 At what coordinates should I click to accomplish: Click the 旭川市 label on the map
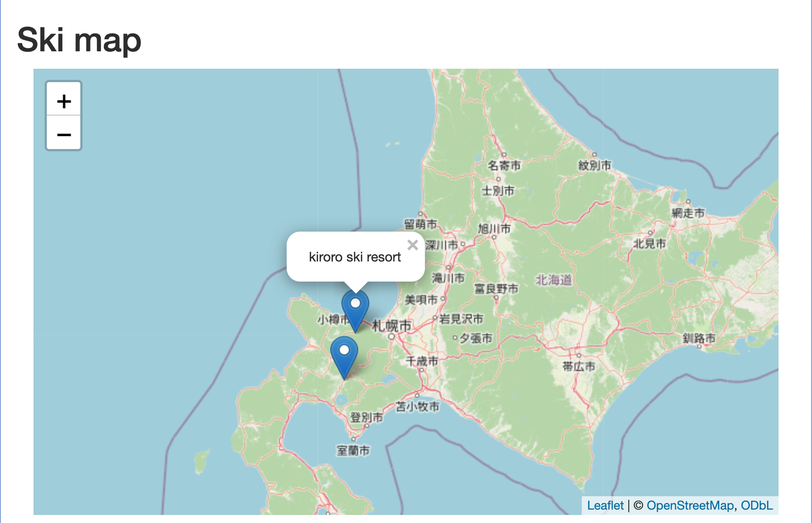click(494, 229)
